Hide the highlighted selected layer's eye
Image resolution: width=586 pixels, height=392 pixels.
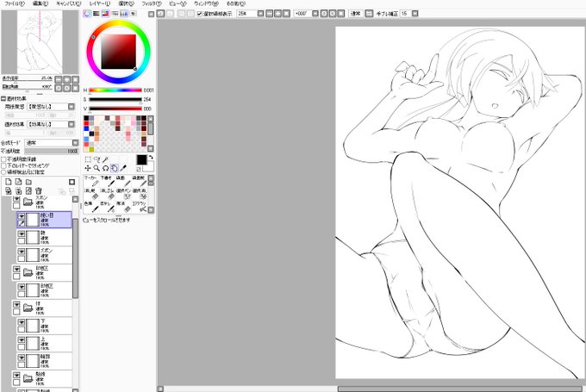click(22, 216)
